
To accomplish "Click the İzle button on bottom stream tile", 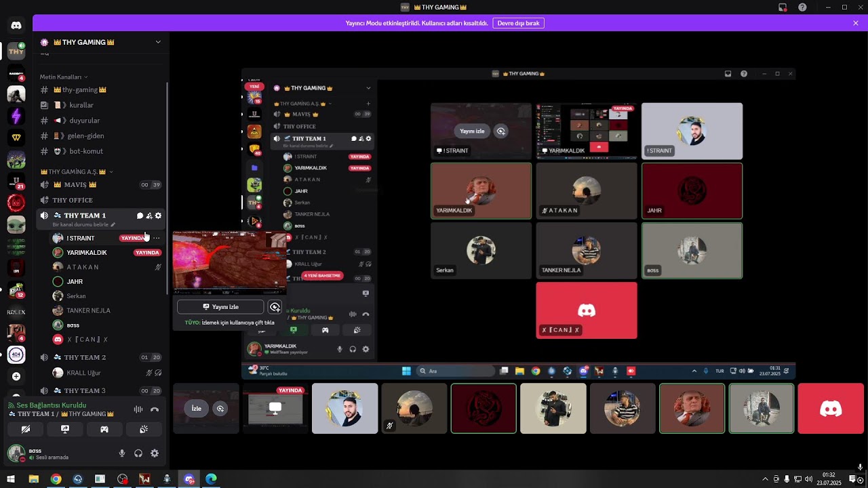I will (197, 409).
